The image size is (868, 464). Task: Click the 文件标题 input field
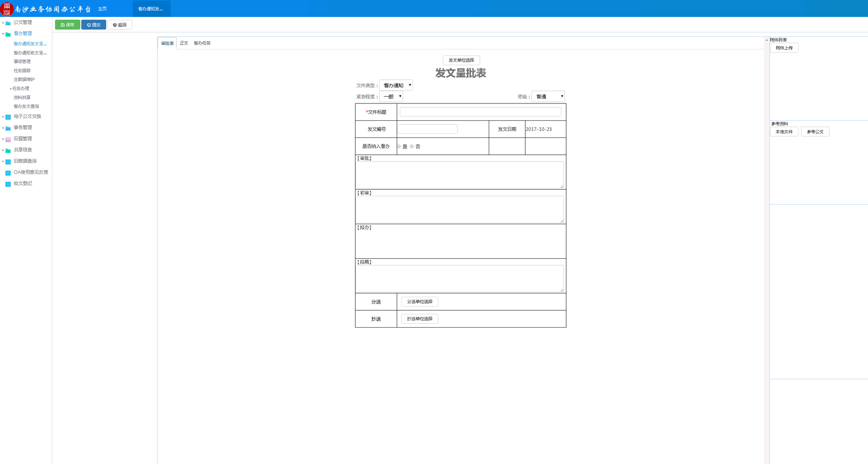[480, 112]
